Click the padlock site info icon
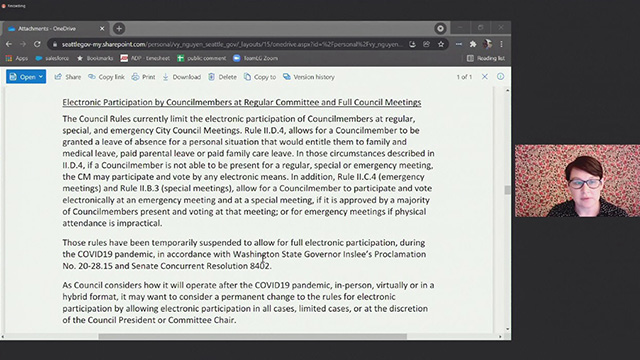This screenshot has width=640, height=360. (55, 44)
